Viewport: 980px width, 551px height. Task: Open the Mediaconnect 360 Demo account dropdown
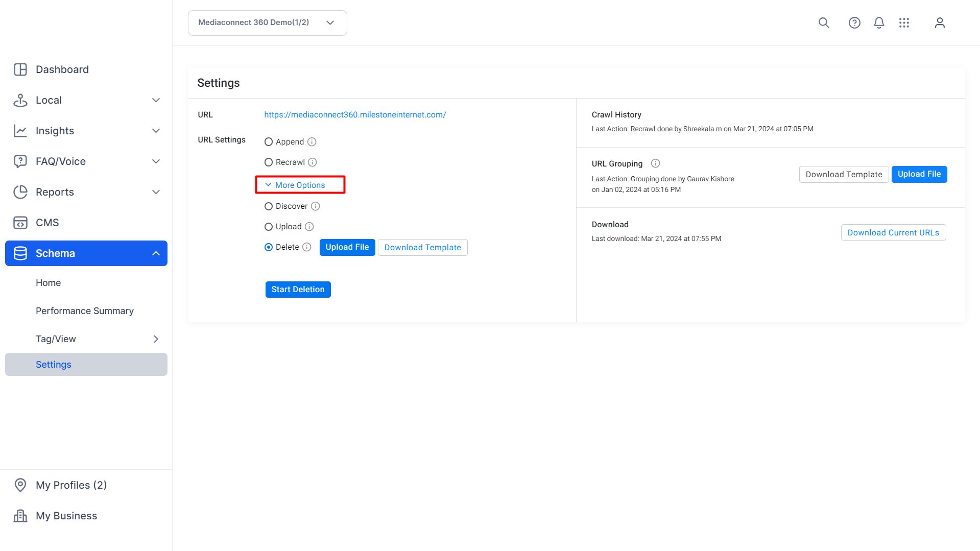[x=268, y=23]
